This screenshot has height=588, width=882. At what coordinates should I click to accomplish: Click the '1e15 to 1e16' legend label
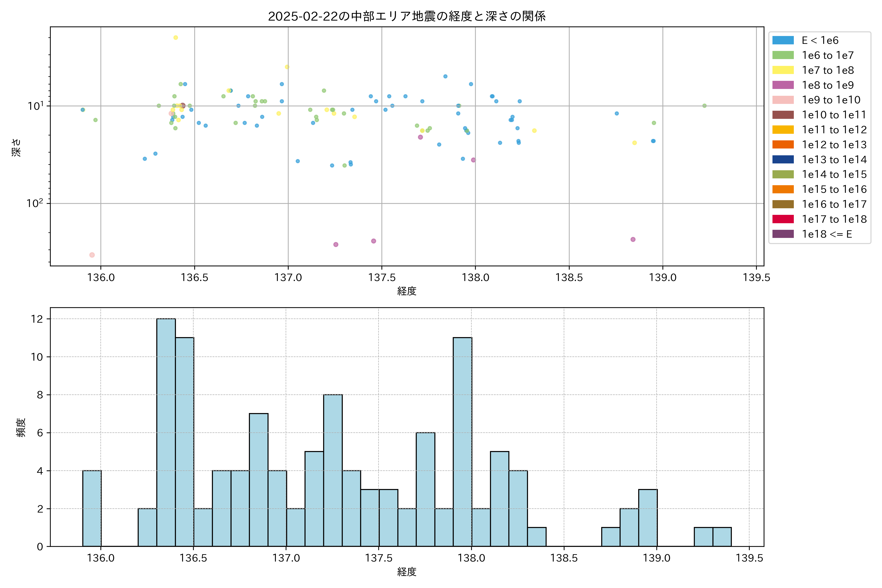(x=834, y=189)
